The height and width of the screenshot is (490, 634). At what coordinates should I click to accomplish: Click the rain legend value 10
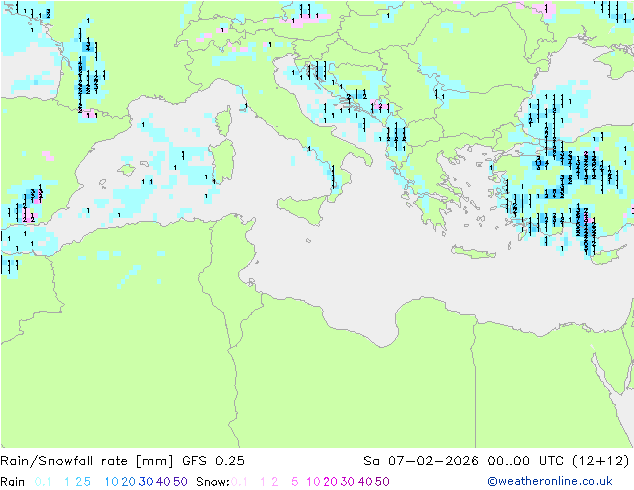point(112,482)
